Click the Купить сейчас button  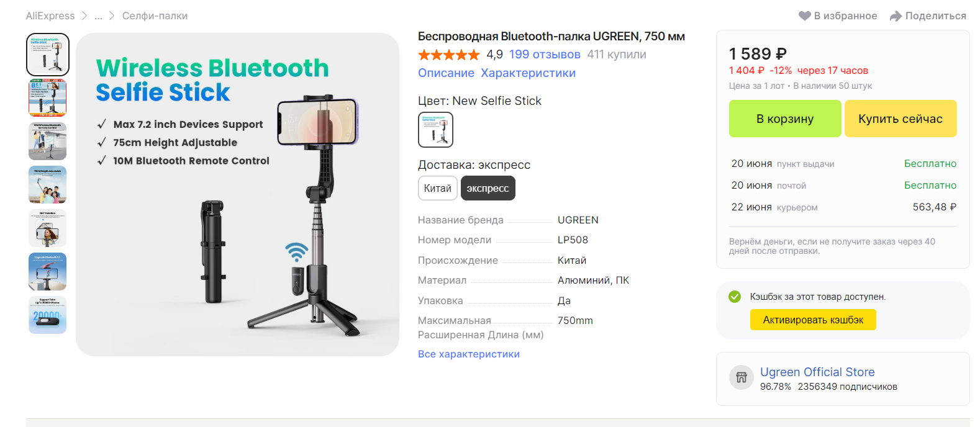[x=901, y=119]
